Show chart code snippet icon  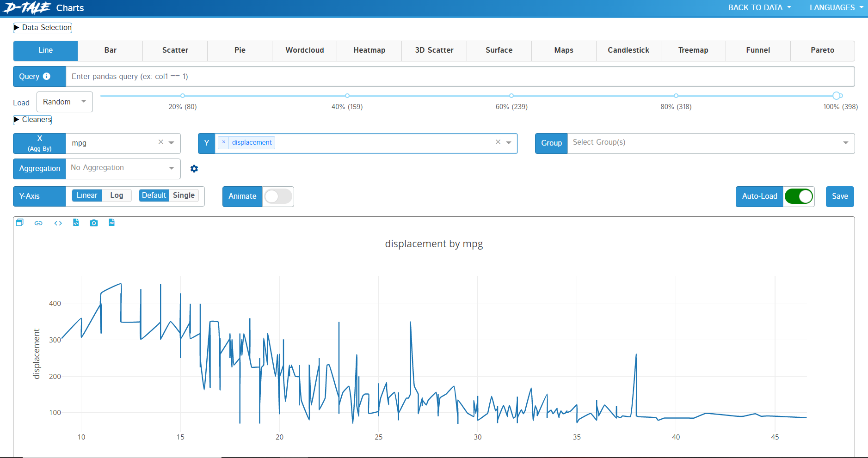click(58, 223)
